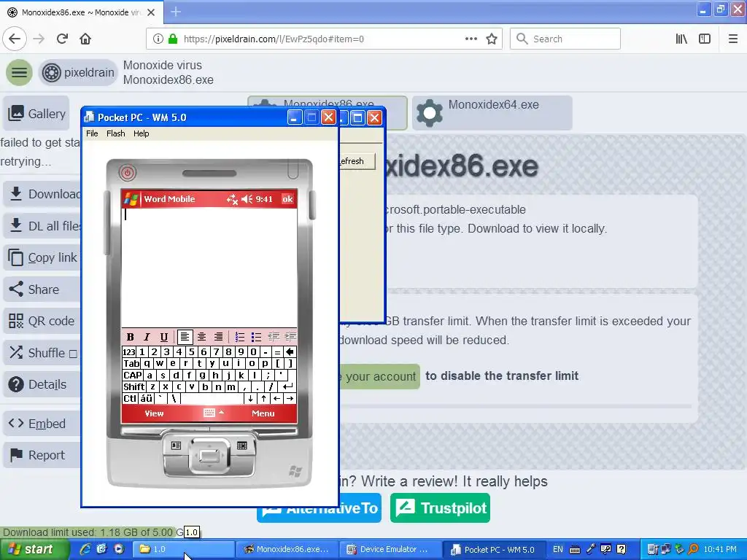
Task: Open the Gallery view
Action: tap(36, 113)
